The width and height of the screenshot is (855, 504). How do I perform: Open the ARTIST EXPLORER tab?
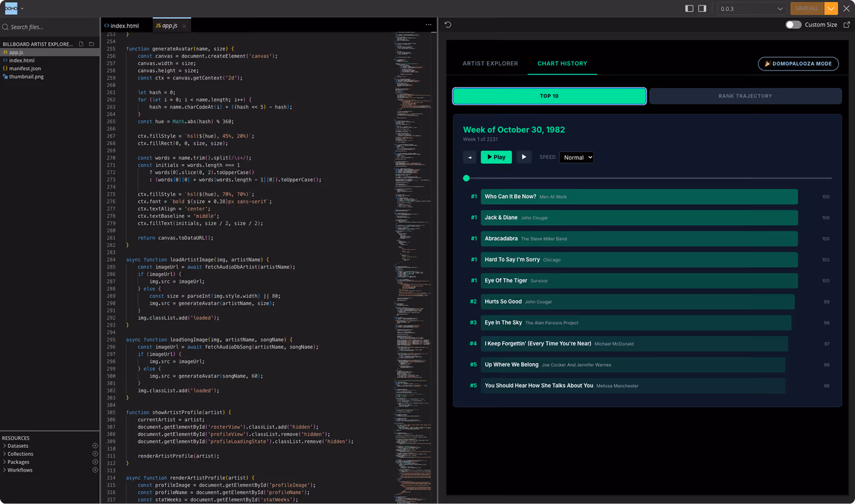click(490, 63)
